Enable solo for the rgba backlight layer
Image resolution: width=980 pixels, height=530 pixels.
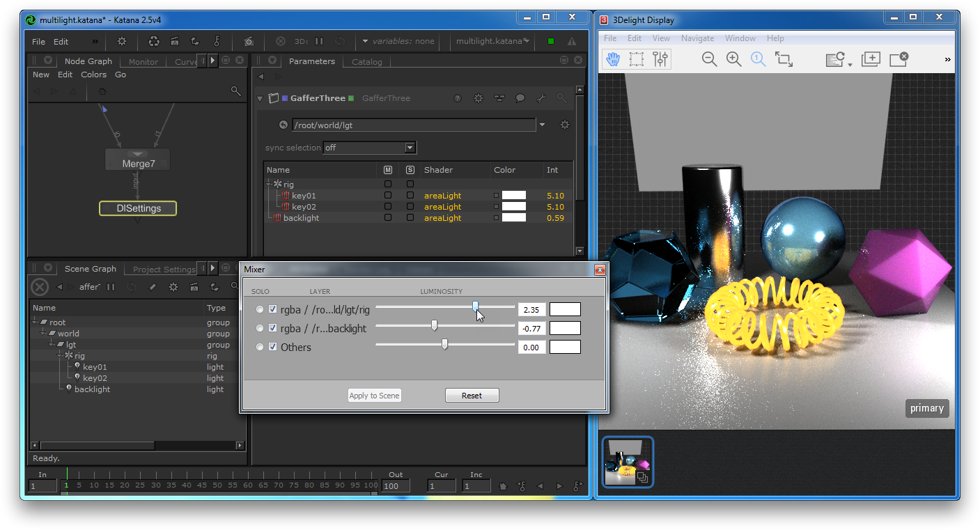click(260, 327)
